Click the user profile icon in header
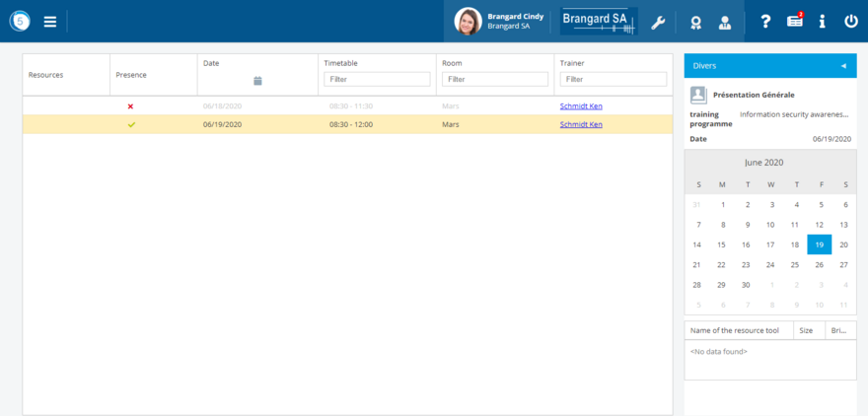The image size is (868, 416). (725, 22)
